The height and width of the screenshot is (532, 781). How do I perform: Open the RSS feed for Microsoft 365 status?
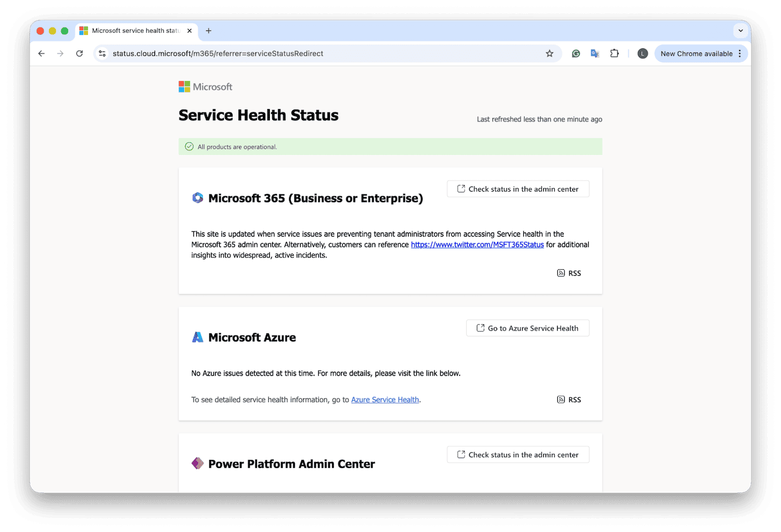click(x=568, y=273)
